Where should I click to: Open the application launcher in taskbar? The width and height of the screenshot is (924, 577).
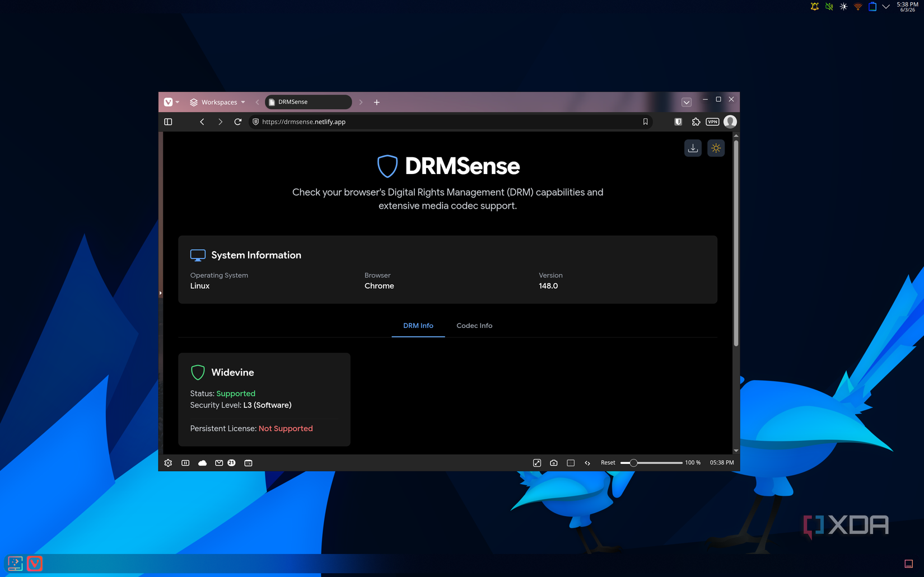click(x=15, y=564)
